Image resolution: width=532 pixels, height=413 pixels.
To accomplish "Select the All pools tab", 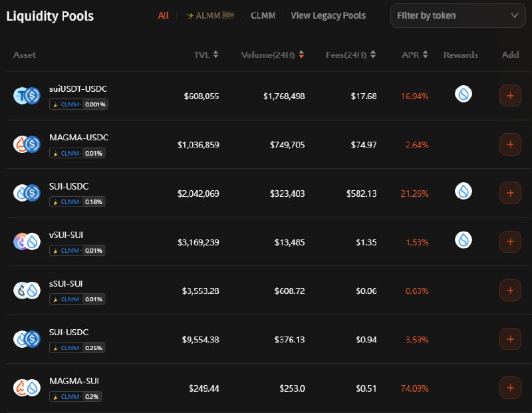I will (x=164, y=15).
